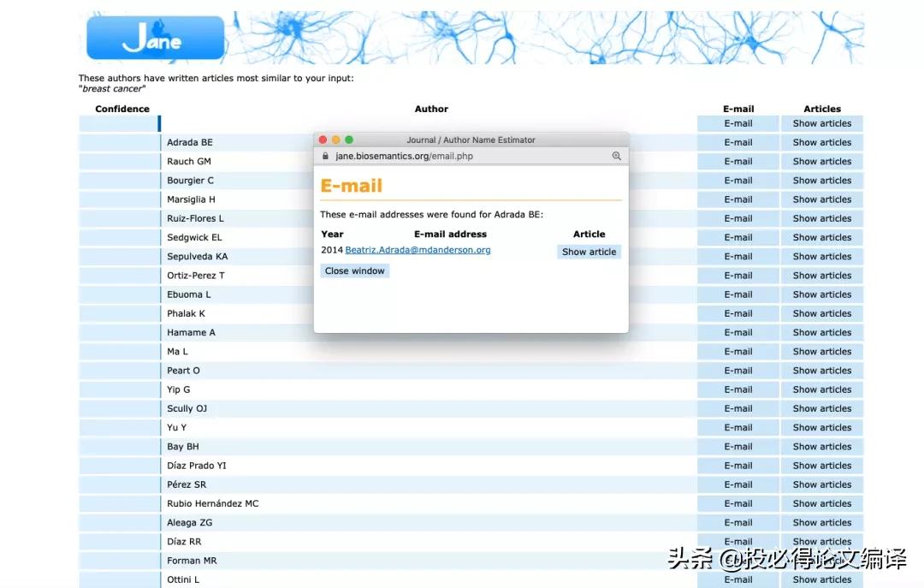This screenshot has height=588, width=924.
Task: Open E-mail for Peart O
Action: tap(738, 371)
